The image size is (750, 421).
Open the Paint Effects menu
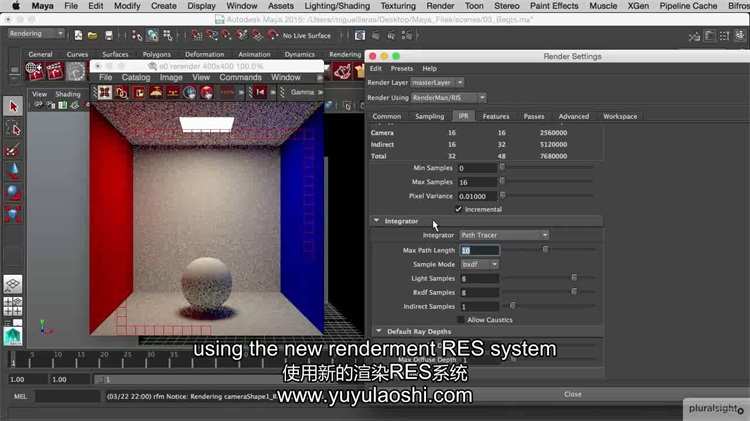point(554,6)
